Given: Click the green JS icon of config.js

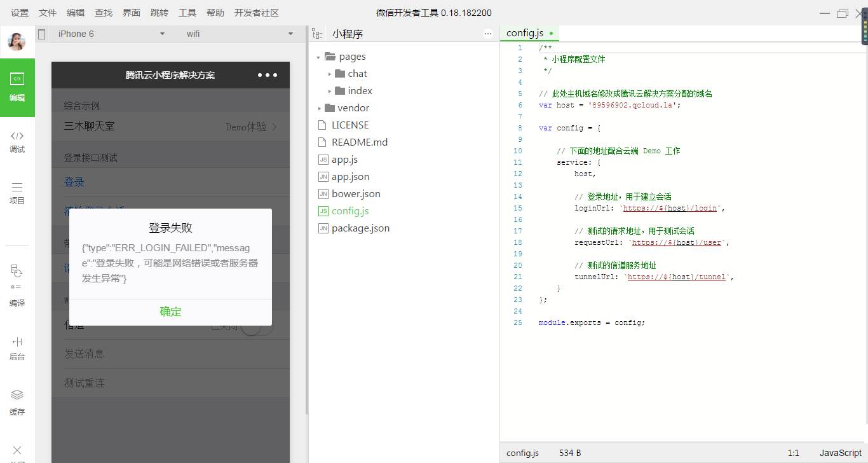Looking at the screenshot, I should tap(323, 211).
